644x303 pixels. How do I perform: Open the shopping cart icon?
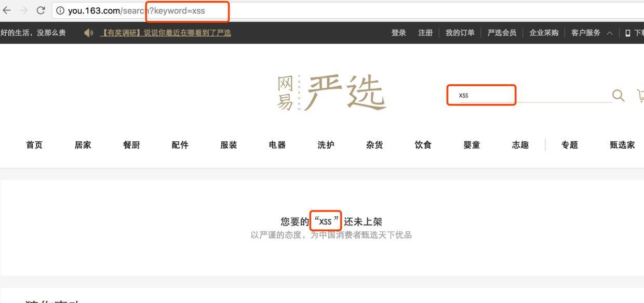tap(641, 96)
